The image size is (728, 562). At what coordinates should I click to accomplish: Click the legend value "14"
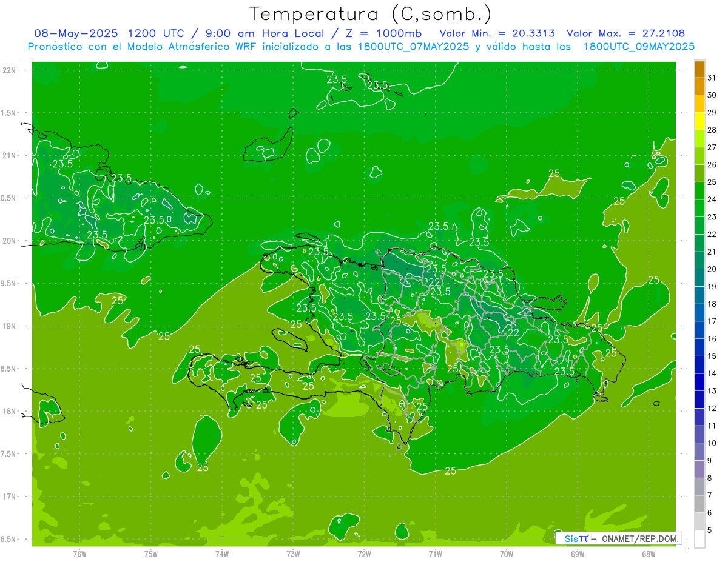[712, 373]
